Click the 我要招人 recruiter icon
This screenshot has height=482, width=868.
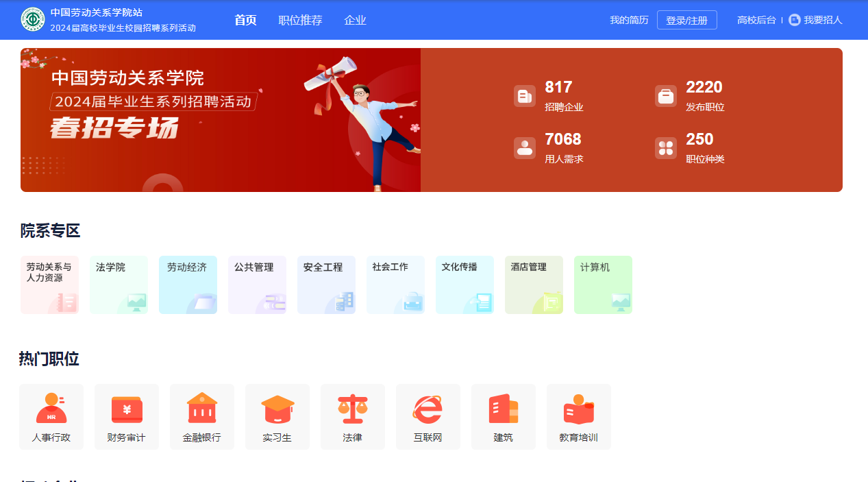coord(795,20)
